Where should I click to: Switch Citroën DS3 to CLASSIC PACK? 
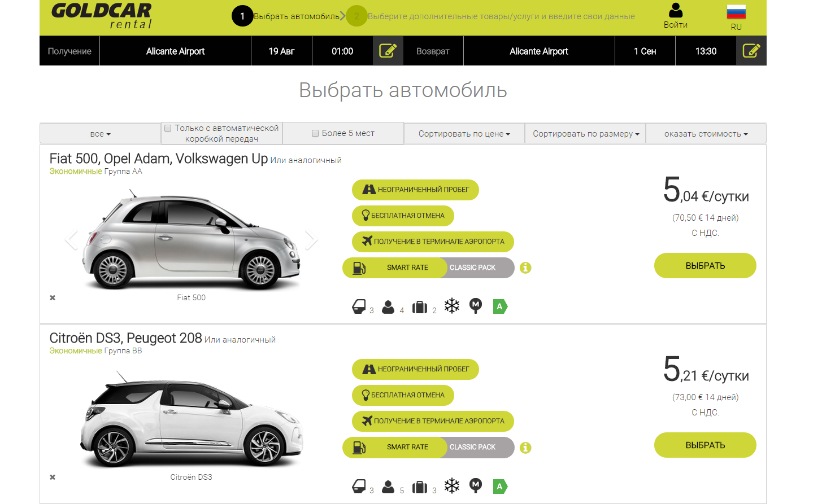click(472, 447)
